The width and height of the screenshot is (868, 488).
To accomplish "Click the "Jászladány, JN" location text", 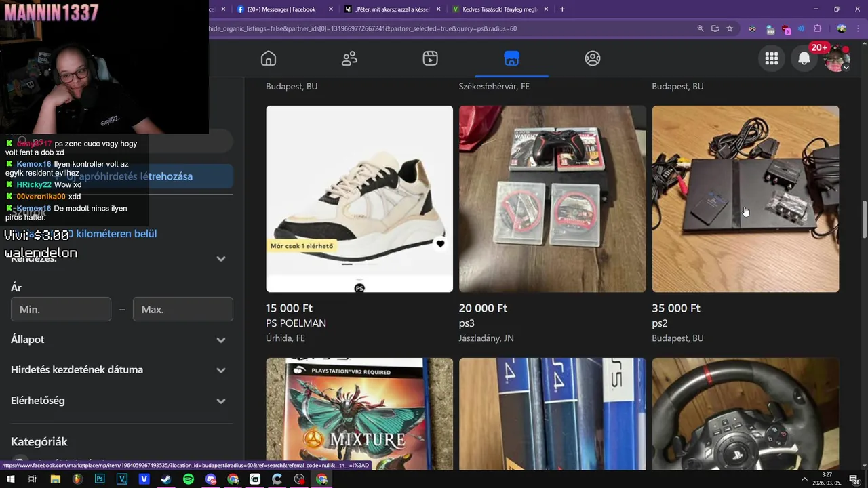I will click(x=486, y=338).
